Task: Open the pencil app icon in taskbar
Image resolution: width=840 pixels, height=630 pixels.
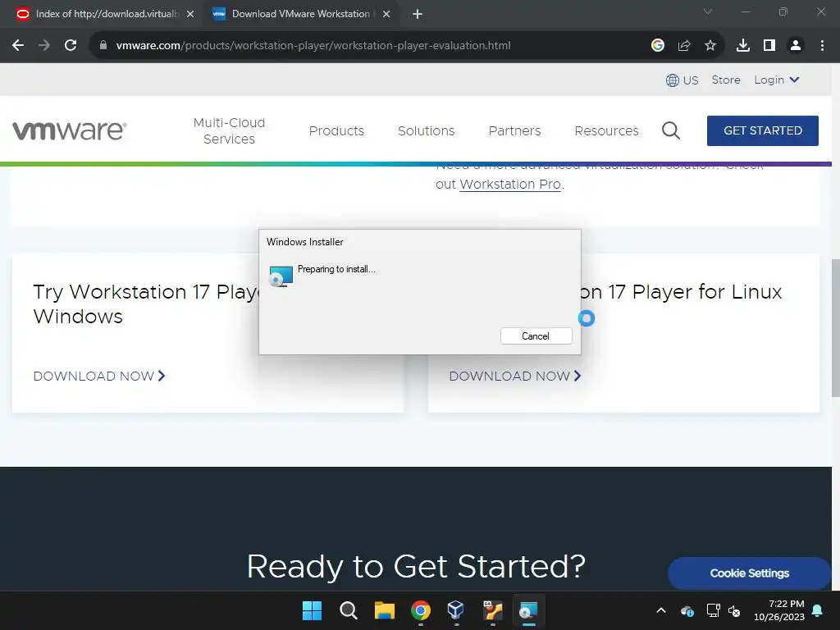Action: point(492,610)
